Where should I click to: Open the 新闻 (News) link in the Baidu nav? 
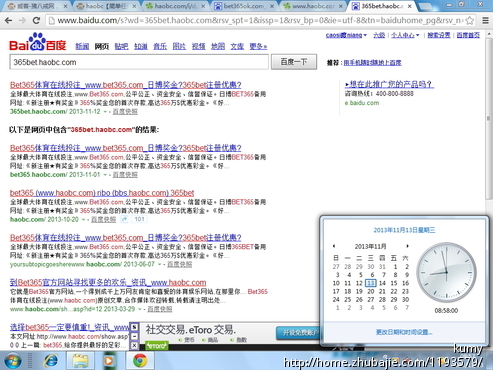click(x=82, y=46)
